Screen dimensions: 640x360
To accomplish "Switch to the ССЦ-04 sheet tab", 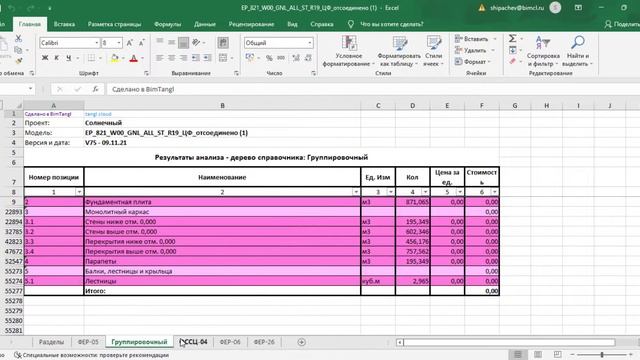I will [194, 342].
